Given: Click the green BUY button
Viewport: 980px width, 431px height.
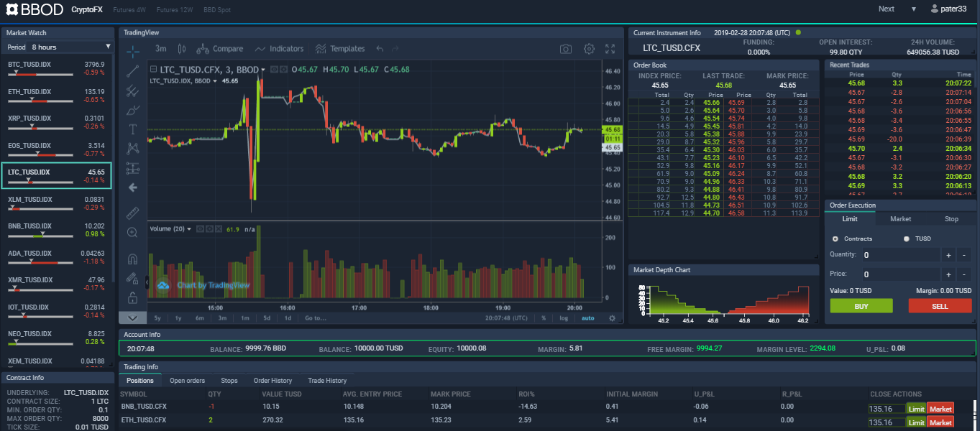Looking at the screenshot, I should (861, 306).
